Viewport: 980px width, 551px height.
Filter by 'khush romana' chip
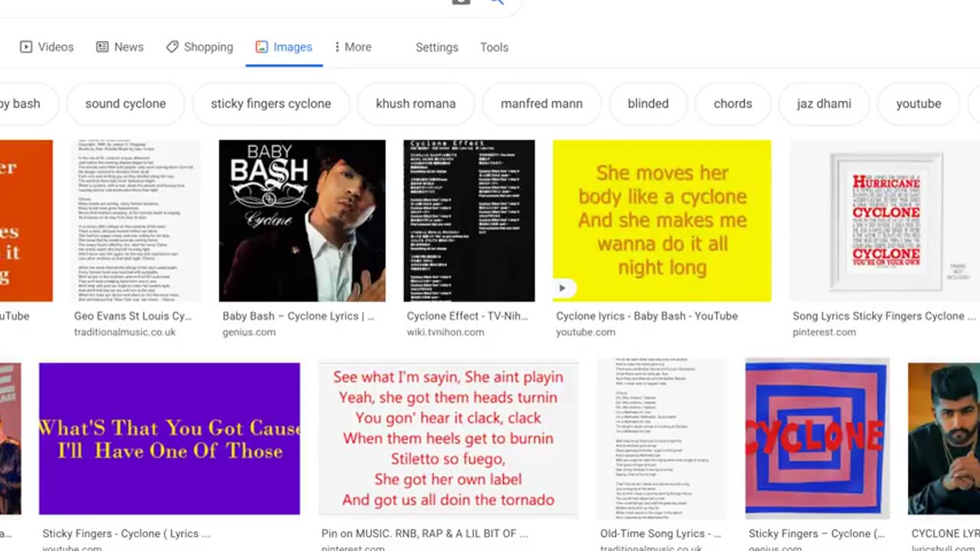pos(416,103)
